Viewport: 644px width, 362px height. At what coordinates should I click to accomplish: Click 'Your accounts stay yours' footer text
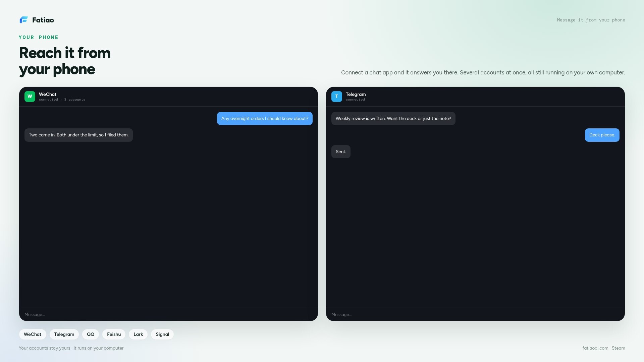click(x=71, y=348)
